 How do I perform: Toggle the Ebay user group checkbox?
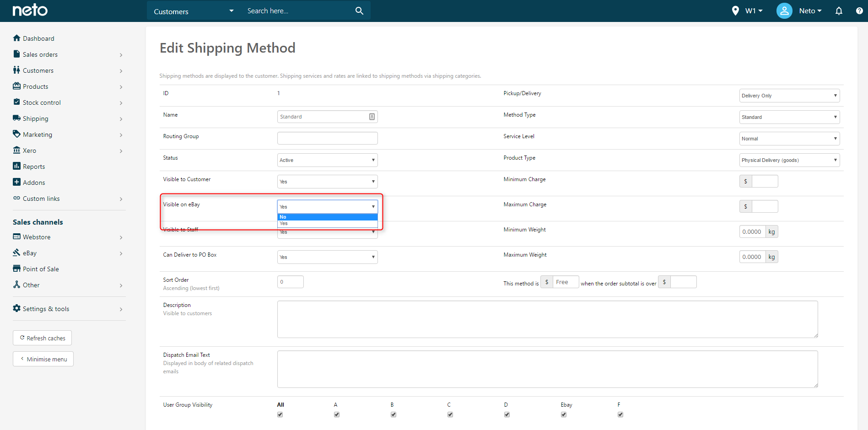pyautogui.click(x=564, y=414)
